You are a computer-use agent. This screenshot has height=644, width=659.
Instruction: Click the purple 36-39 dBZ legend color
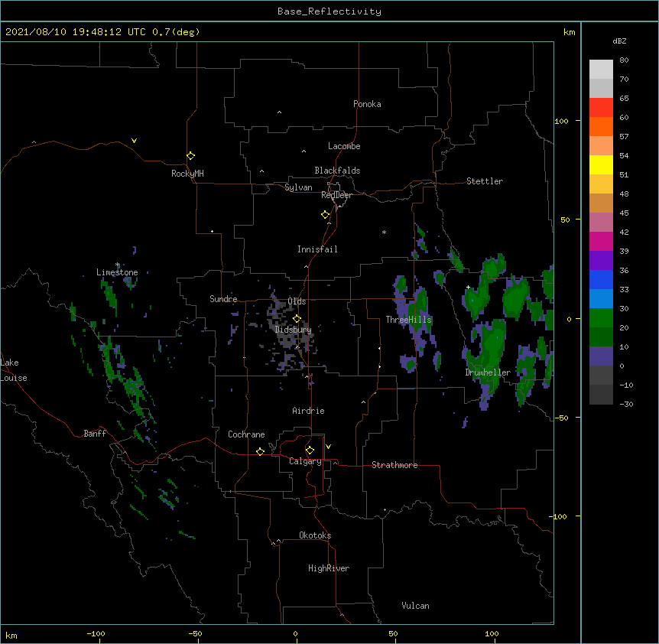tap(601, 260)
